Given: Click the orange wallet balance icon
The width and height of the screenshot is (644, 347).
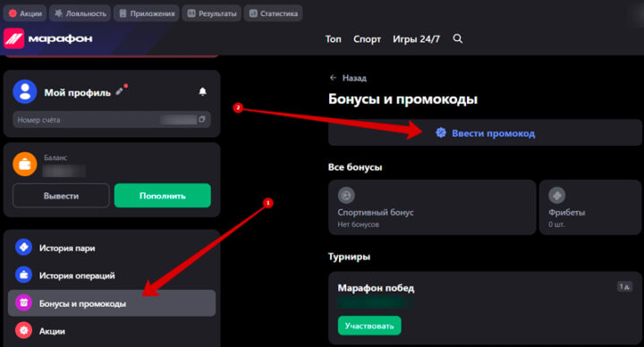Looking at the screenshot, I should pyautogui.click(x=25, y=164).
